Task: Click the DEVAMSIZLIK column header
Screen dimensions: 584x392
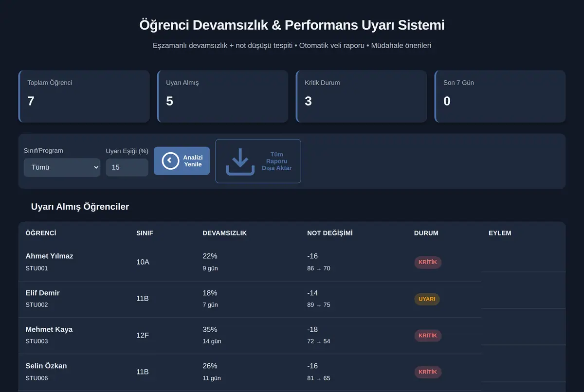Action: point(225,233)
